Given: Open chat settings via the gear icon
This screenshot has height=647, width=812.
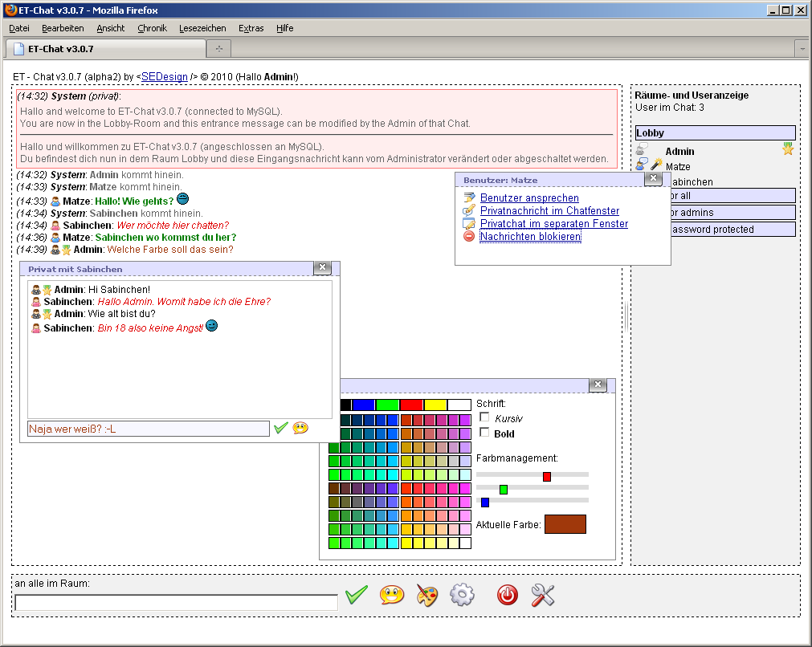Looking at the screenshot, I should pyautogui.click(x=462, y=595).
